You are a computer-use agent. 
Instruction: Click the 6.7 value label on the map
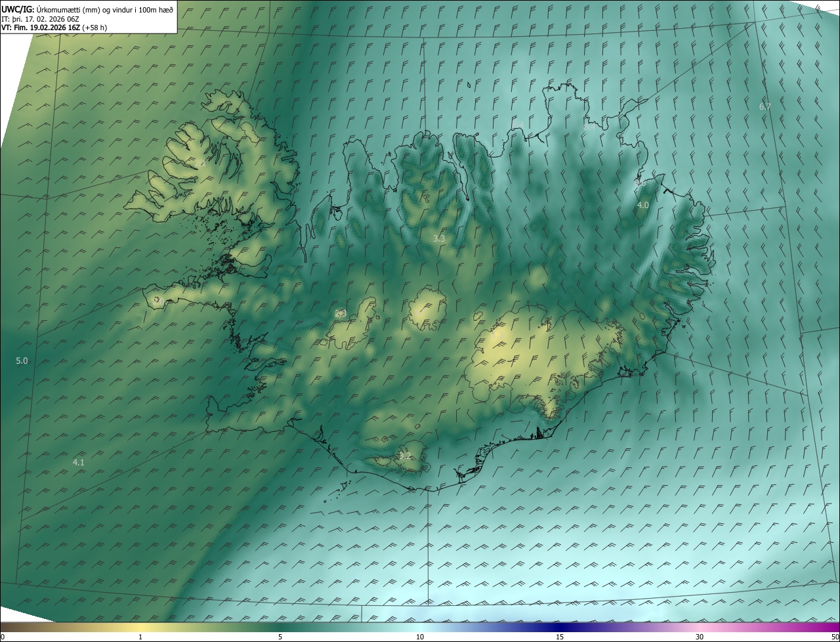[765, 106]
